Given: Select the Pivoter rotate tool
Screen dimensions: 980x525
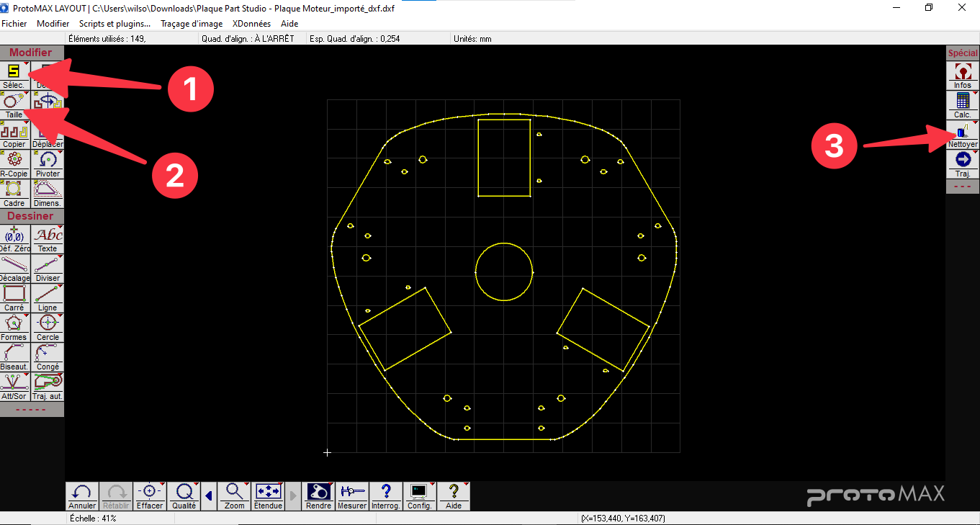Looking at the screenshot, I should pyautogui.click(x=48, y=164).
